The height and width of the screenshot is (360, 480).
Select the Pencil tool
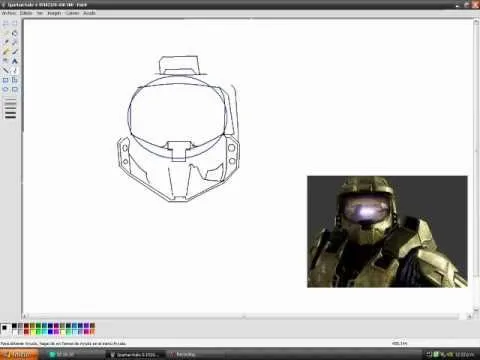6,52
